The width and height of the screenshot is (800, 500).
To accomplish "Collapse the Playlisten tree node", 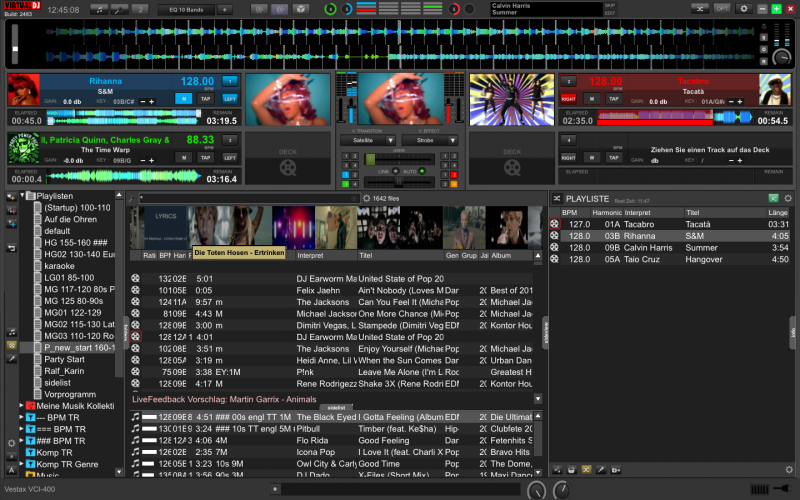I will pos(22,195).
